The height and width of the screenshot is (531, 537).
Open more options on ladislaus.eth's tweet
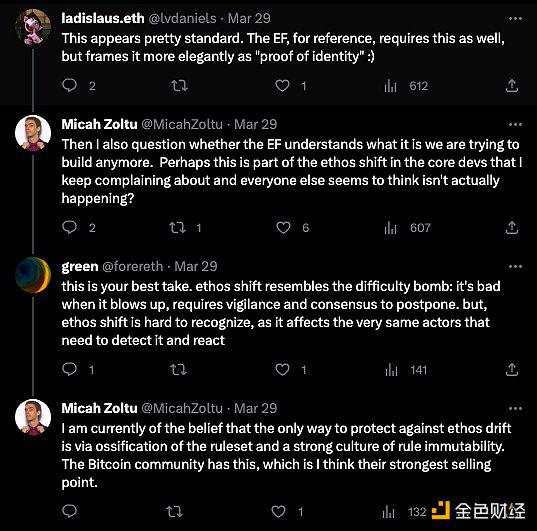tap(515, 19)
